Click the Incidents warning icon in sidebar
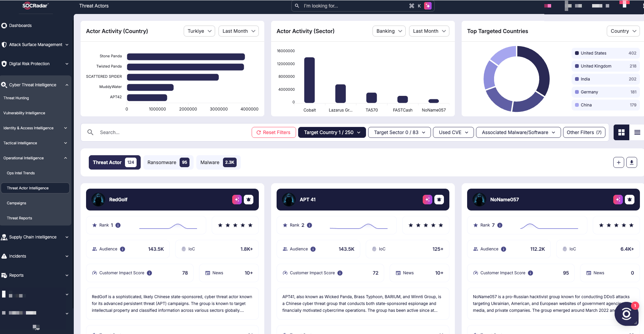This screenshot has height=334, width=644. [4, 256]
